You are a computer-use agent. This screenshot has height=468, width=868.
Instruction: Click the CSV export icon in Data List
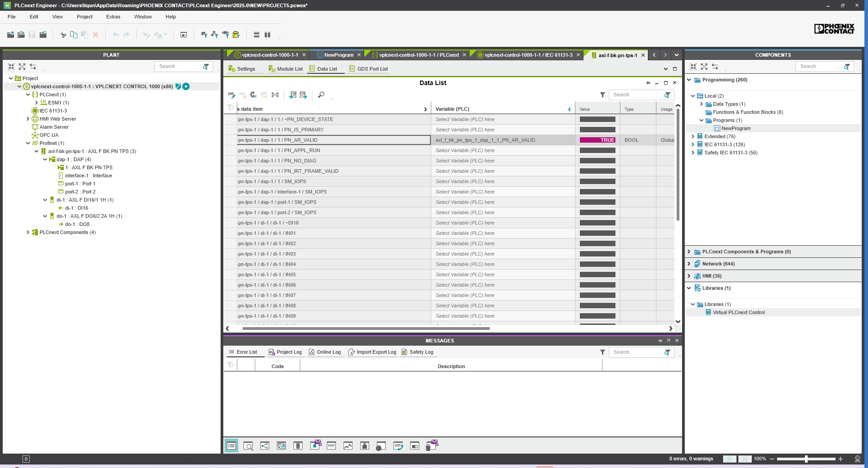pos(303,95)
